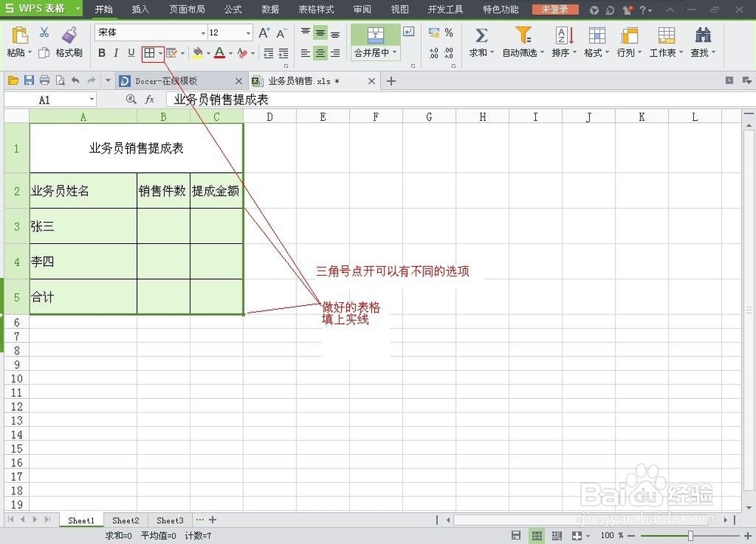Switch to the 插入 ribbon tab
Image resolution: width=756 pixels, height=544 pixels.
tap(141, 10)
